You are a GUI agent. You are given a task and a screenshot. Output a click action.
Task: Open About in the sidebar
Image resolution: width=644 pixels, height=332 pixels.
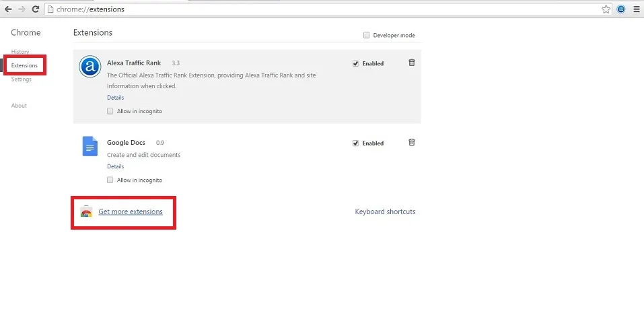coord(19,106)
